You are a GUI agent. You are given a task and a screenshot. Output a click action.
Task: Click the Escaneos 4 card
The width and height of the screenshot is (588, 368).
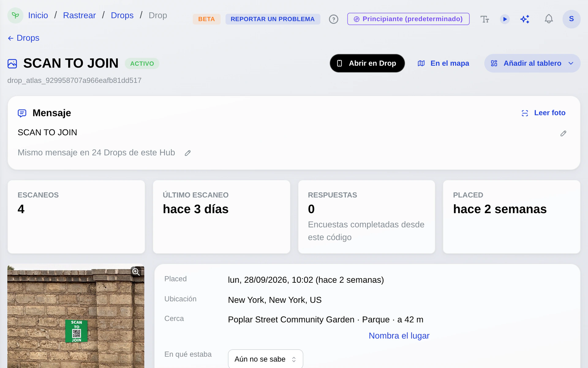(x=76, y=217)
